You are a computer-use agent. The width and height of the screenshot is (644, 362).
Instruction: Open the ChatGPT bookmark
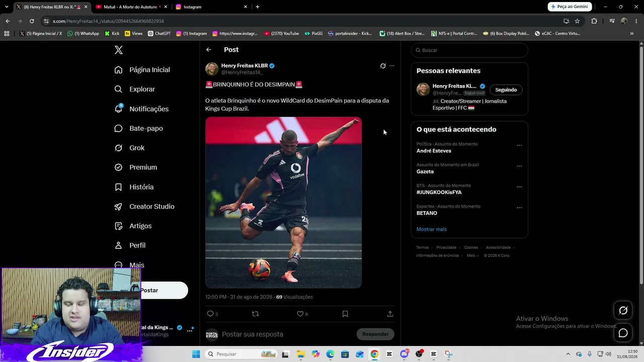[159, 34]
